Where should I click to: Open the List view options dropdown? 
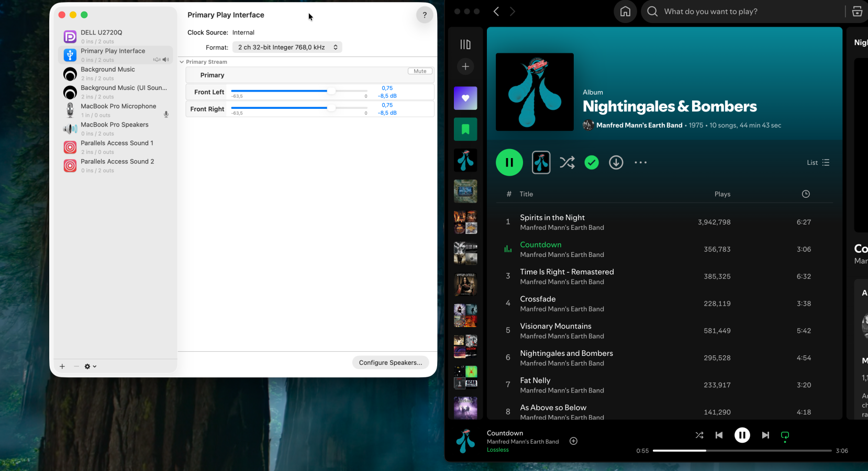point(818,163)
